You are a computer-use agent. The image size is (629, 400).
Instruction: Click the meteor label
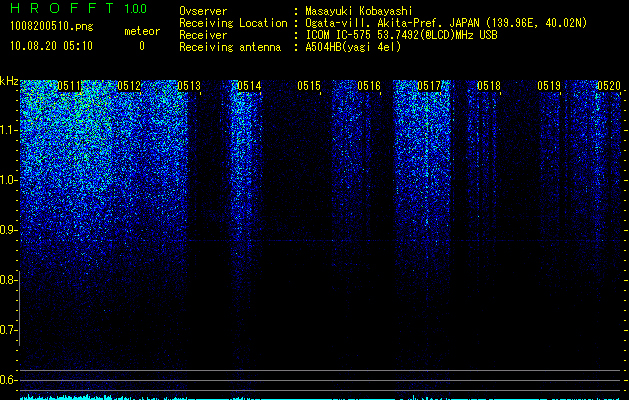[x=142, y=31]
